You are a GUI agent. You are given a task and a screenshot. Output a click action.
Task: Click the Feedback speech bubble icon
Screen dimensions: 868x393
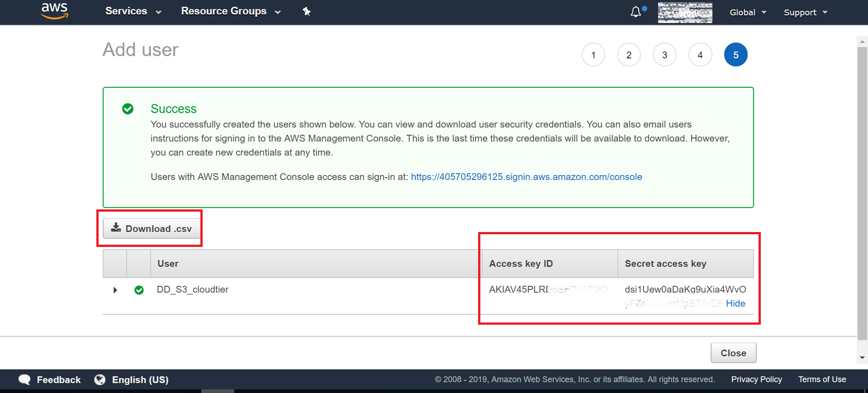tap(24, 380)
